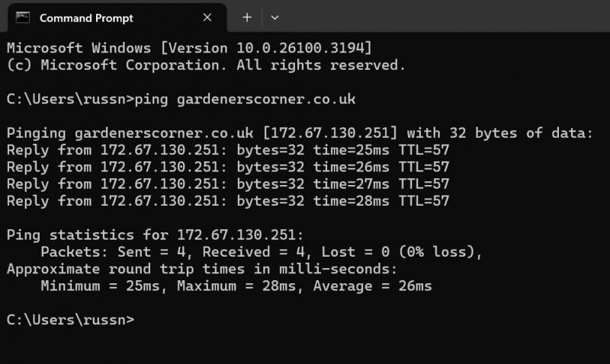Click the reply line with time=28ms
This screenshot has height=364, width=610.
pyautogui.click(x=228, y=201)
